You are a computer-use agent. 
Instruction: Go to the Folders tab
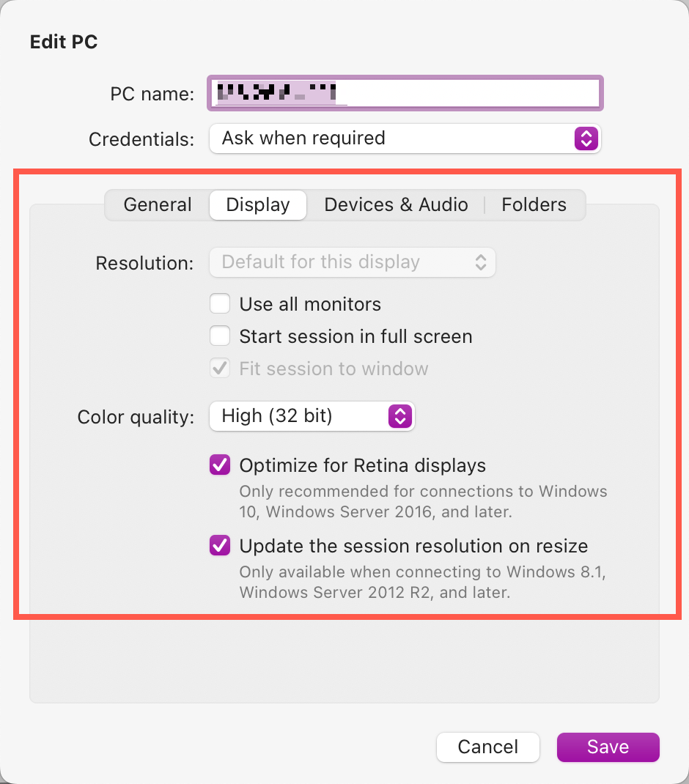(x=534, y=205)
